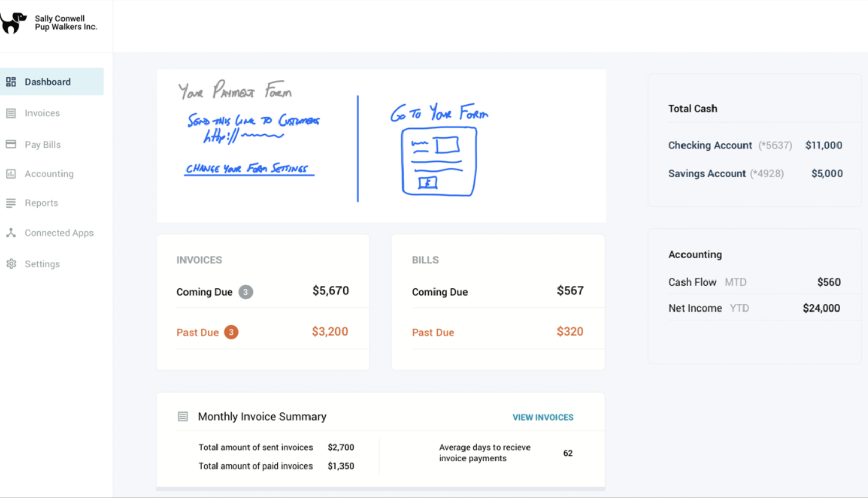Click the handwritten http customer link

point(243,136)
